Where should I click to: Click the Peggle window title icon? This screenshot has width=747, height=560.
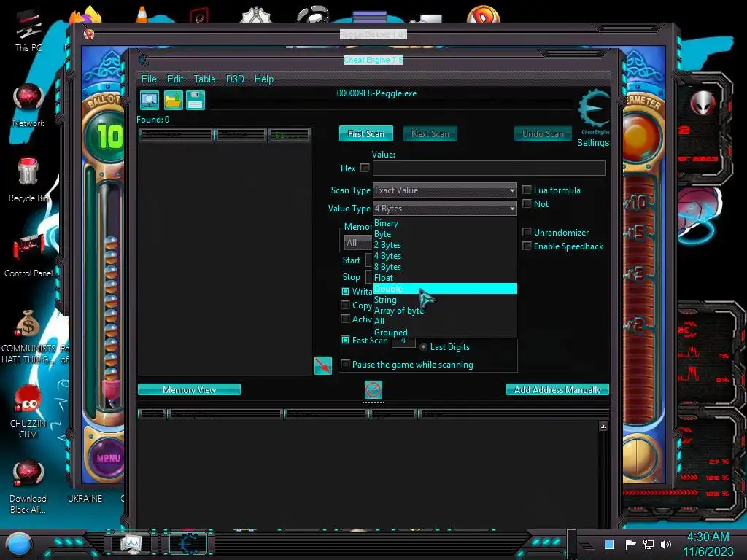[88, 34]
